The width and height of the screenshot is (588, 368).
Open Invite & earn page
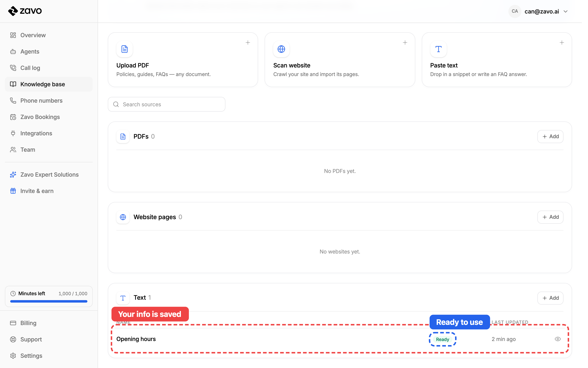coord(49,191)
